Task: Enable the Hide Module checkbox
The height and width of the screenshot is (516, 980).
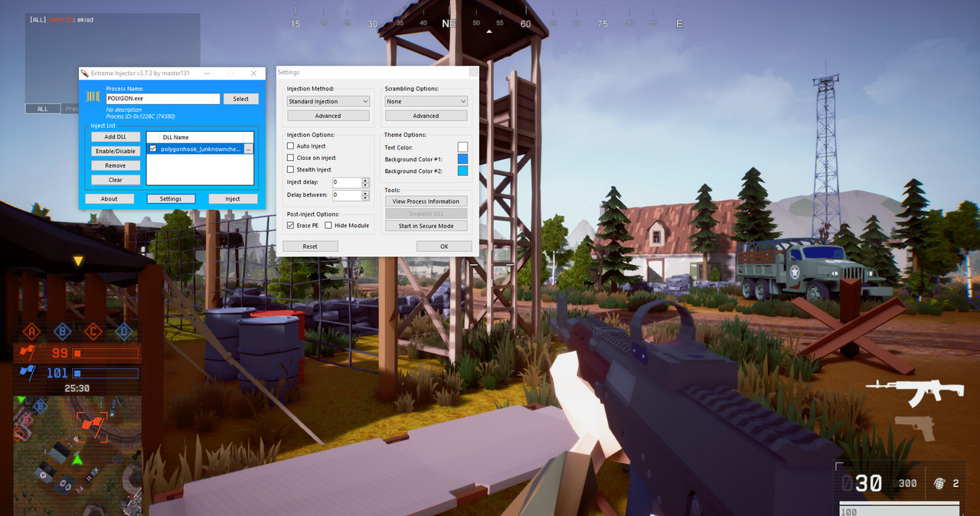Action: tap(328, 225)
